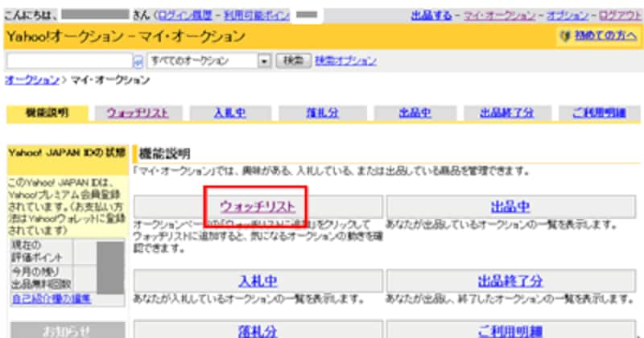Open 落札分 link in the feature list
This screenshot has height=338, width=644.
[x=258, y=331]
